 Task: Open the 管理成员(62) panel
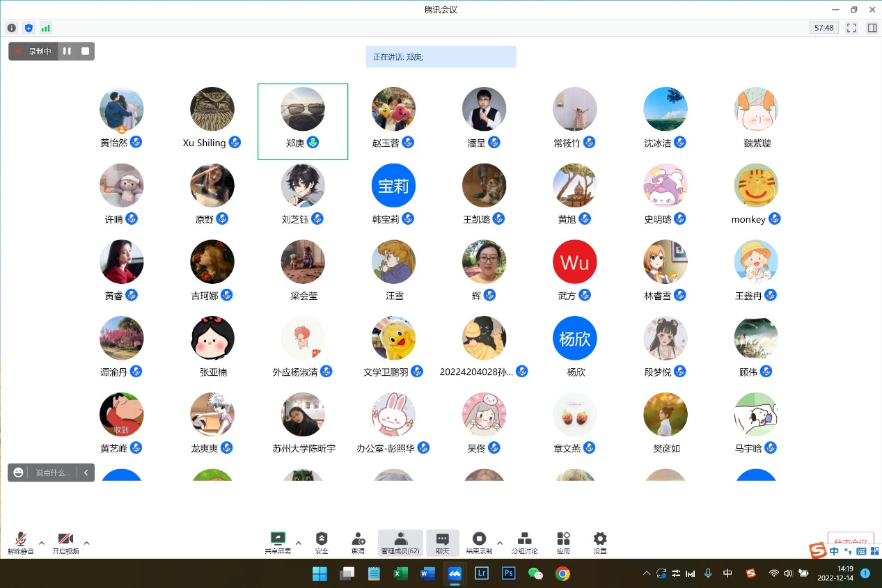pyautogui.click(x=400, y=542)
